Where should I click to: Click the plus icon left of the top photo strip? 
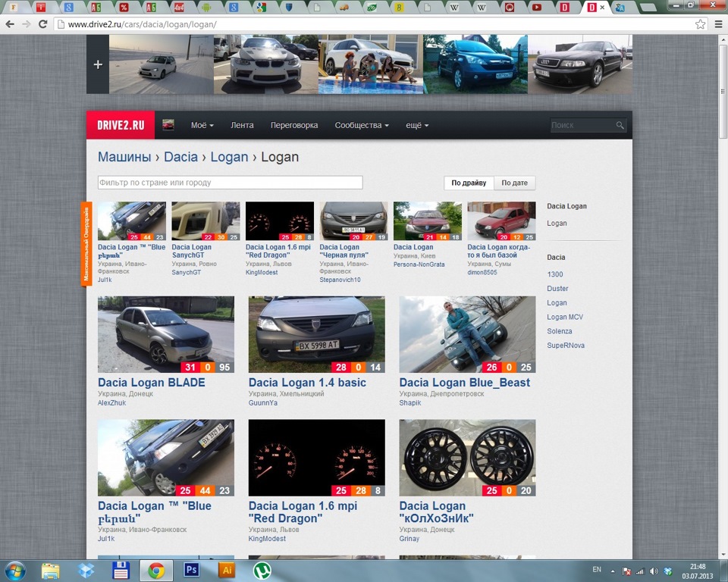tap(98, 64)
